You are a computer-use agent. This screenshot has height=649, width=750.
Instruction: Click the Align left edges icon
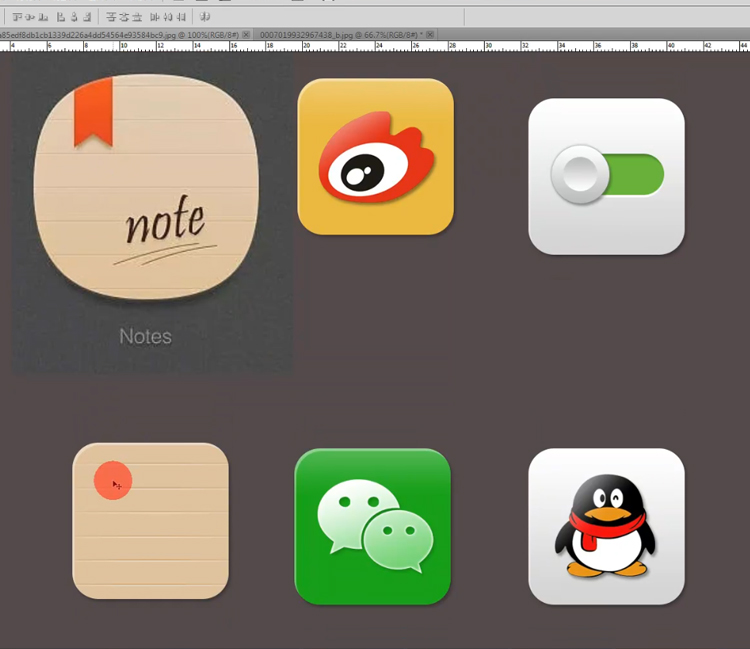click(61, 17)
